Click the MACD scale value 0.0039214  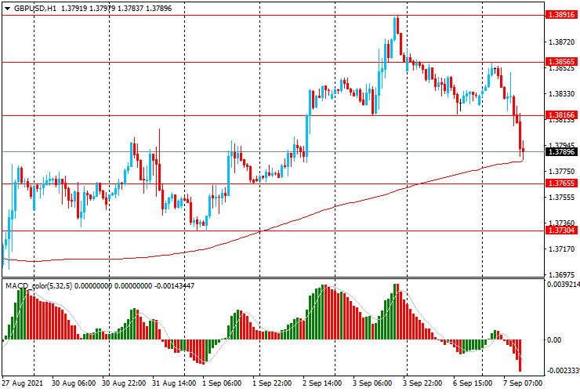(x=563, y=285)
